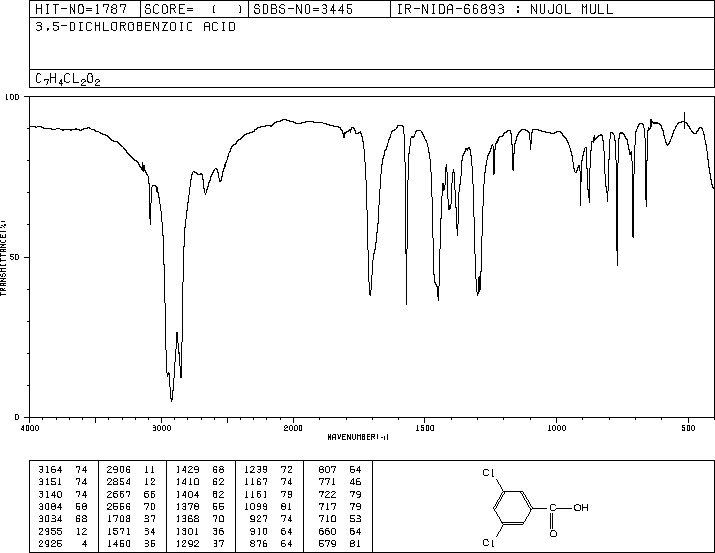Viewport: 715px width, 553px height.
Task: Click the 1500 wavenumber axis label
Action: tap(425, 428)
